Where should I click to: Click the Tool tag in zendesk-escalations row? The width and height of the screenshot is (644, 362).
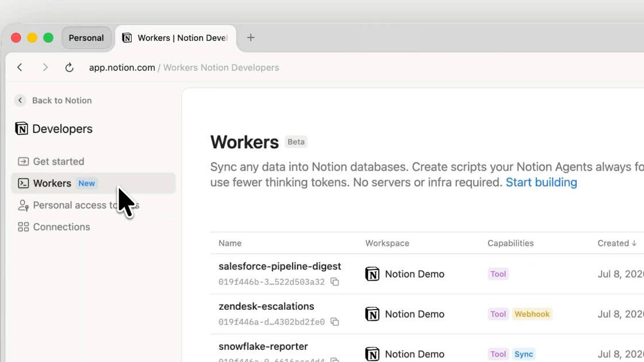pyautogui.click(x=498, y=314)
